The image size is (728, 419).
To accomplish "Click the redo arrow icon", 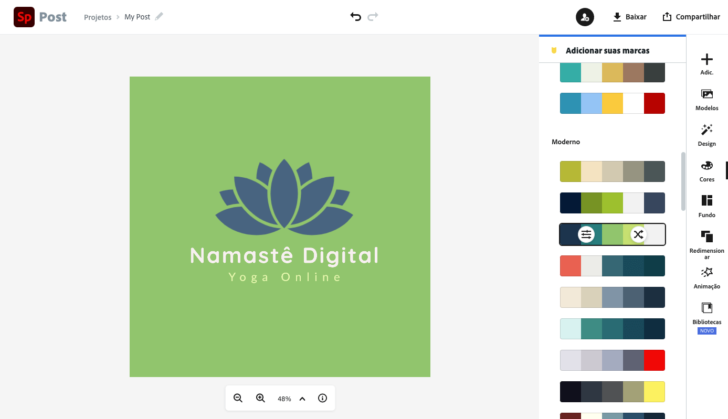I will (373, 17).
